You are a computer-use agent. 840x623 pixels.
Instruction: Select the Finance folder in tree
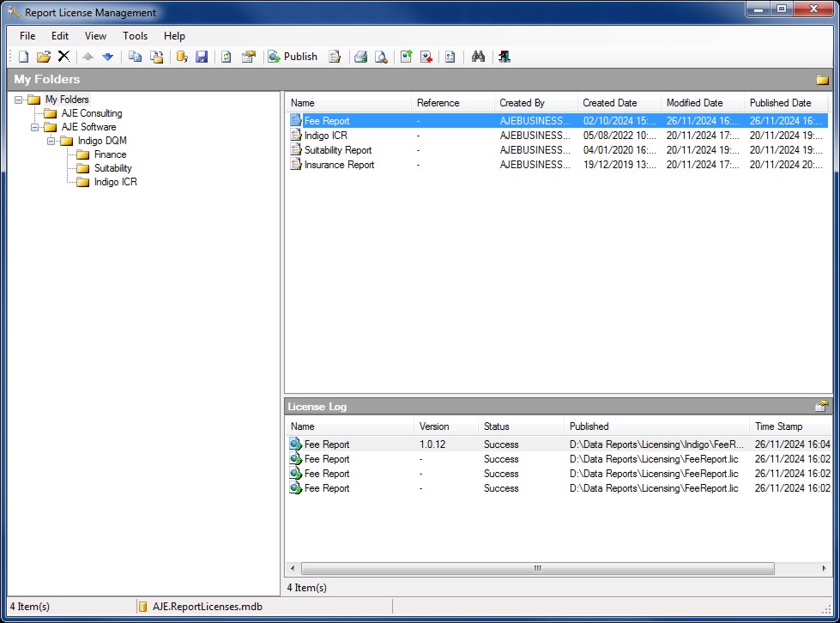110,154
